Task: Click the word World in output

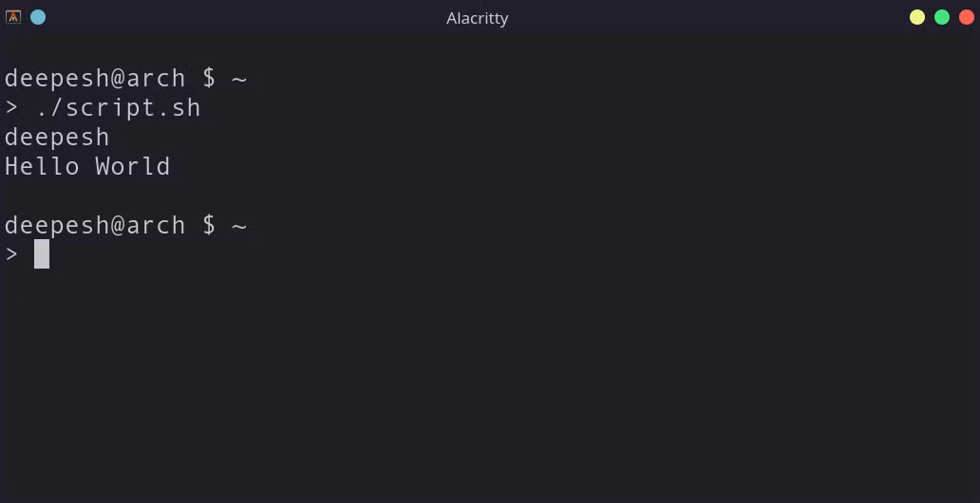Action: click(133, 166)
